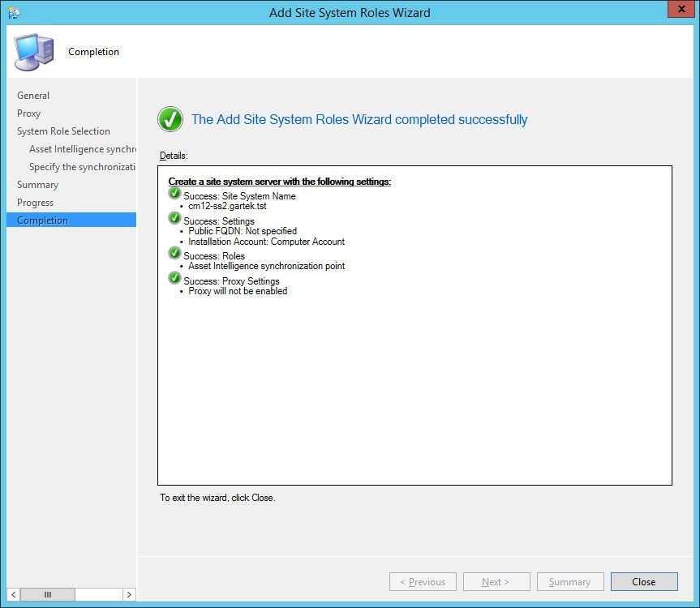The height and width of the screenshot is (608, 700).
Task: Click green check next to Success: Settings
Action: 174,218
